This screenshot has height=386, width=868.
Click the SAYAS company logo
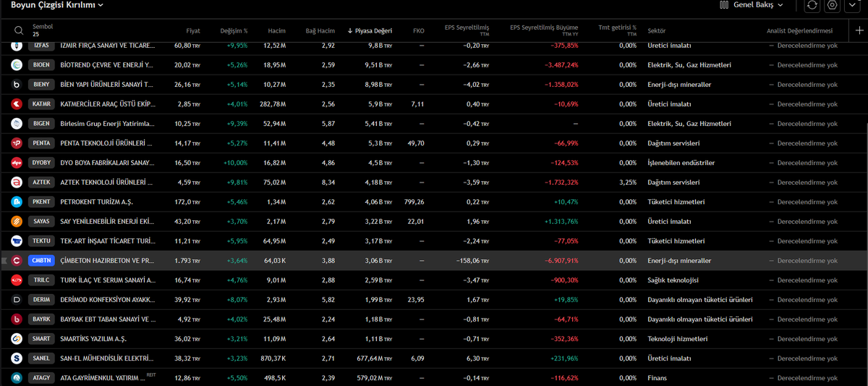click(17, 222)
